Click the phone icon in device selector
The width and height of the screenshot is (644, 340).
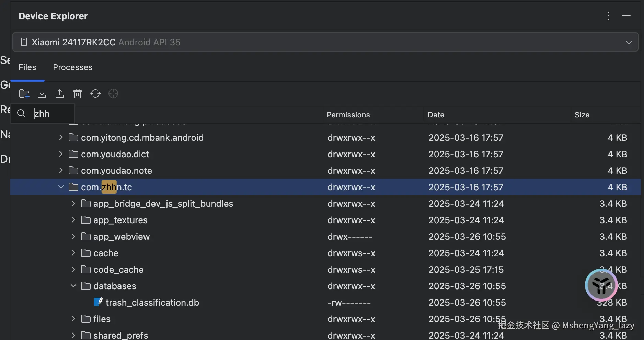point(24,42)
